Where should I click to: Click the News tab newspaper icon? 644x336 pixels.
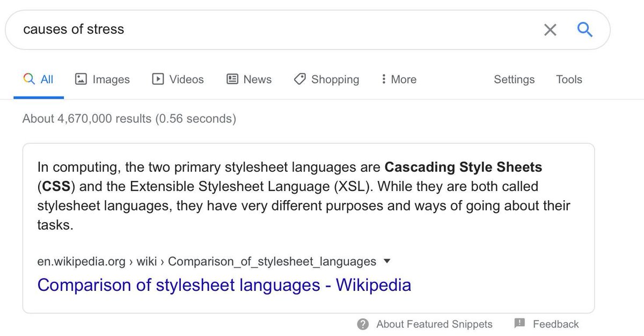click(232, 79)
